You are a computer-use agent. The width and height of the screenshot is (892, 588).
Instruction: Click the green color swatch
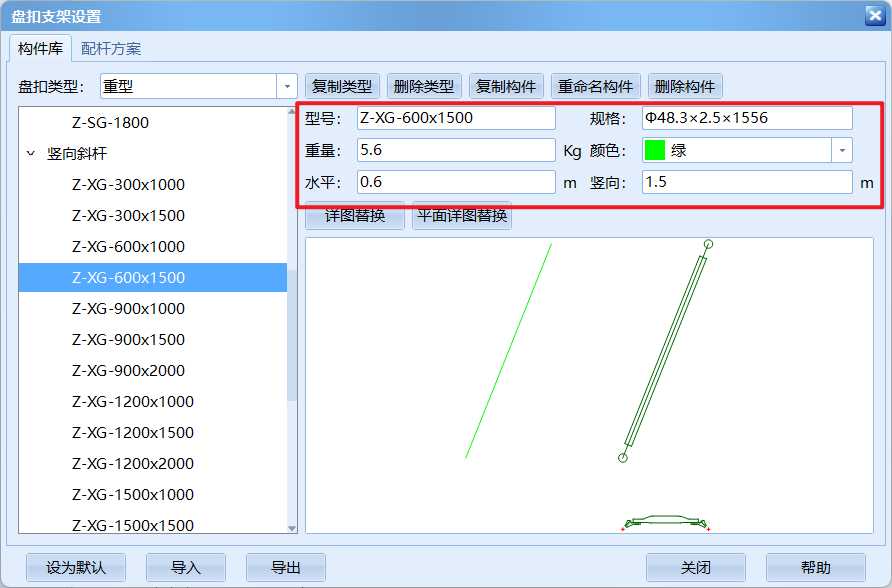[x=655, y=150]
